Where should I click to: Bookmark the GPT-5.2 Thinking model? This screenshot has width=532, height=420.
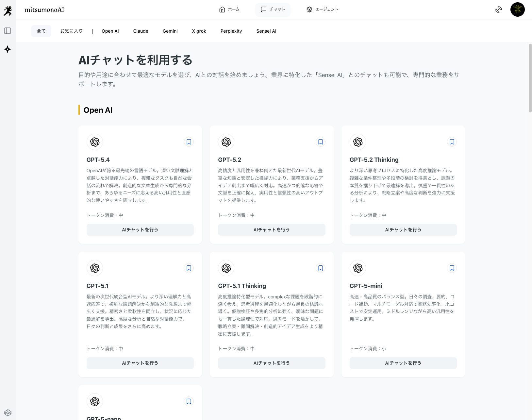(x=452, y=142)
